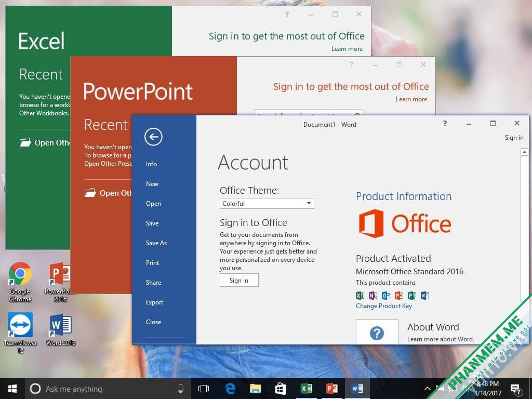The height and width of the screenshot is (399, 532).
Task: Click Learn more link in PowerPoint window
Action: pyautogui.click(x=411, y=99)
